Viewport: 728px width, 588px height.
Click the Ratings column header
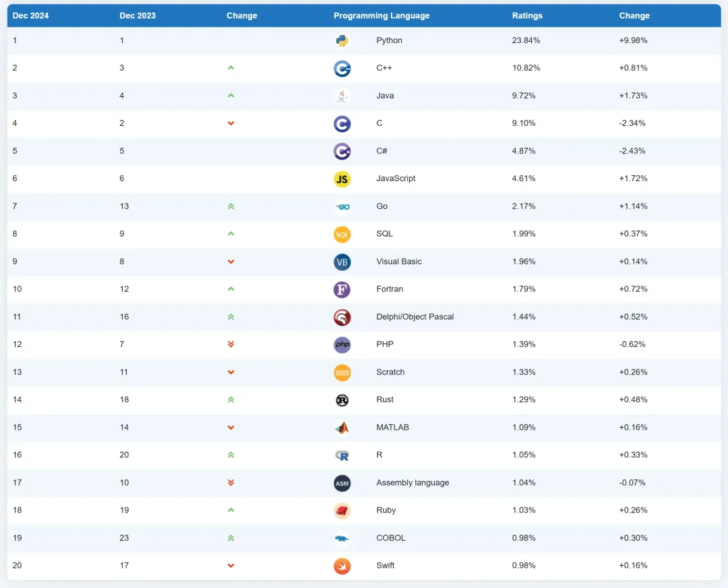pos(527,15)
